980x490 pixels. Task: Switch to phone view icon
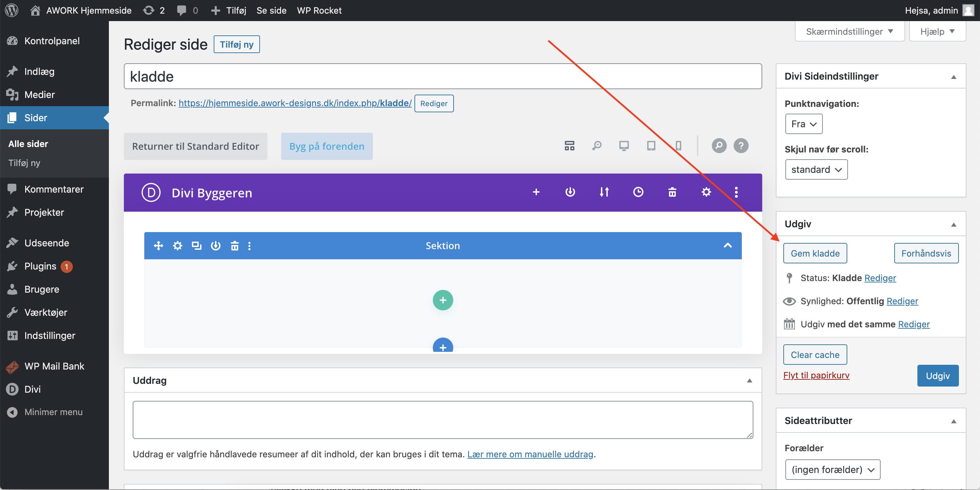(678, 146)
